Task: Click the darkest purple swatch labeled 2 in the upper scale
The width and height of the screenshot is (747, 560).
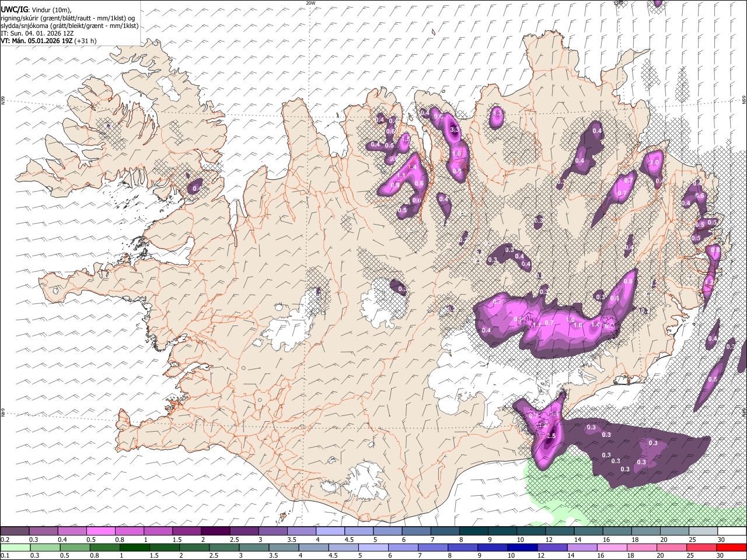Action: pyautogui.click(x=215, y=531)
